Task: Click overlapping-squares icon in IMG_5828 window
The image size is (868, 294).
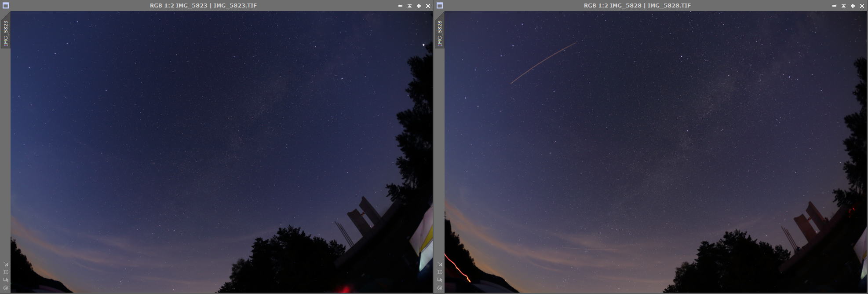Action: click(x=440, y=280)
